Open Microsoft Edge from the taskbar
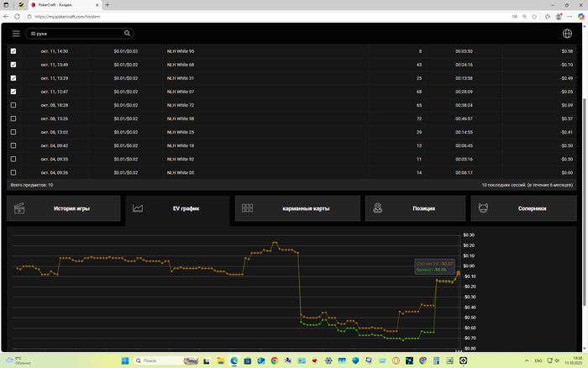Screen dimensions: 588x368 pos(234,360)
